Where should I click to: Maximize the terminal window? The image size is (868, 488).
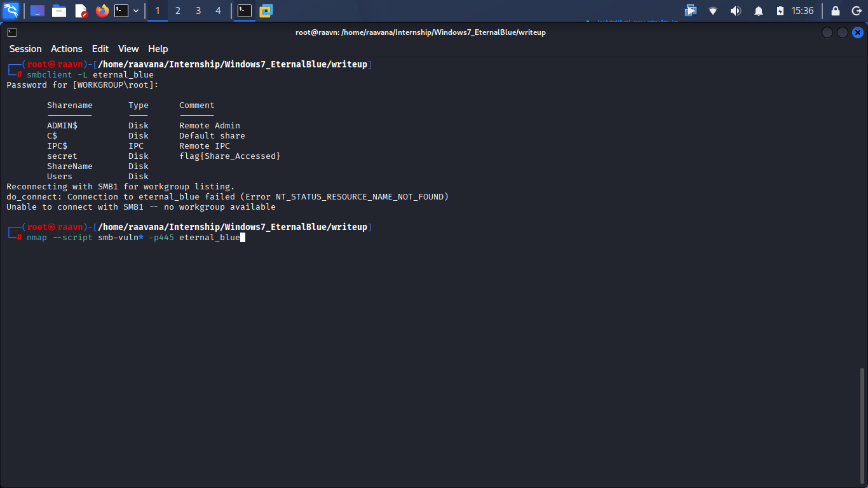pyautogui.click(x=843, y=32)
